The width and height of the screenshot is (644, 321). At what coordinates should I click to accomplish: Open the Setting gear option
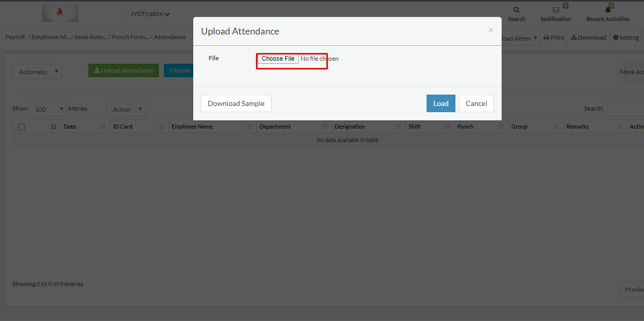pos(625,38)
